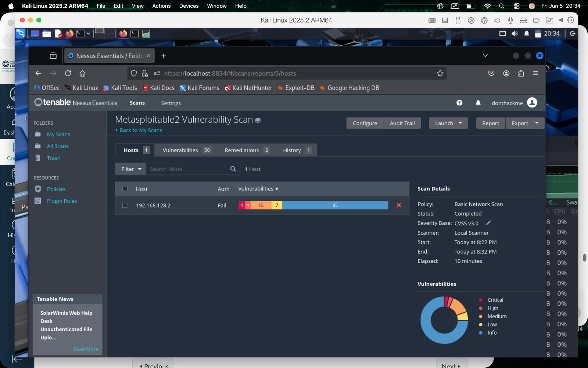Viewport: 588px width, 368px height.
Task: Sort by the Vulnerabilities column header
Action: 258,189
